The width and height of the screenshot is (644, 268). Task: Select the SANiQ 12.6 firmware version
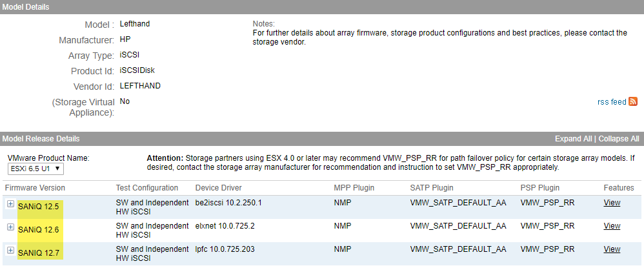[39, 230]
